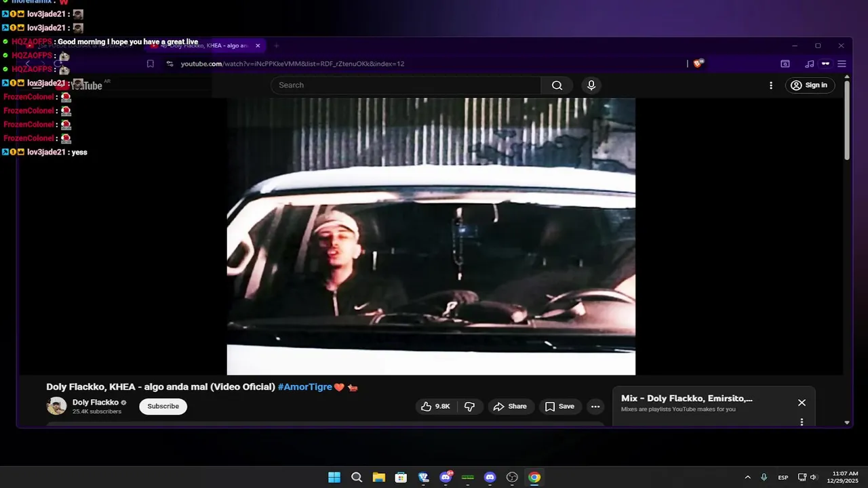This screenshot has height=488, width=868.
Task: Open Microsoft Store from taskbar
Action: pyautogui.click(x=401, y=477)
